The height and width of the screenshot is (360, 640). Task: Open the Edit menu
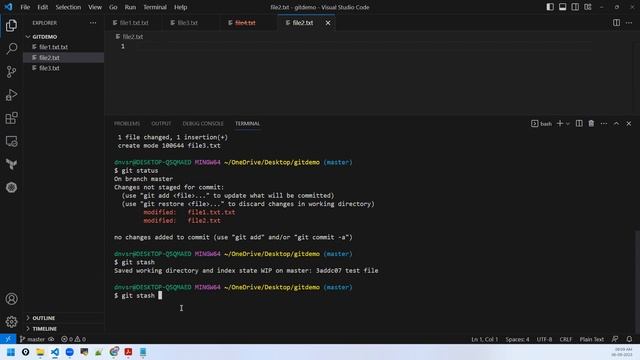tap(42, 7)
